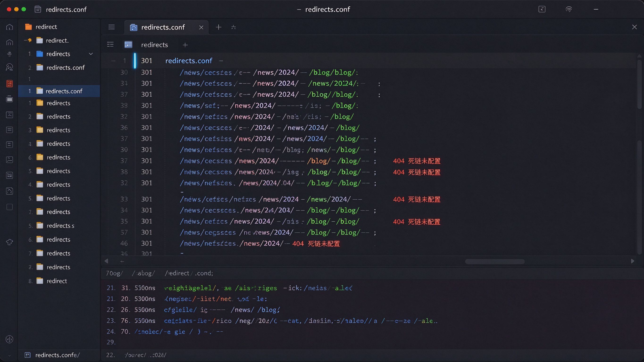
Task: Open the microphone icon in activity bar
Action: pos(9,54)
